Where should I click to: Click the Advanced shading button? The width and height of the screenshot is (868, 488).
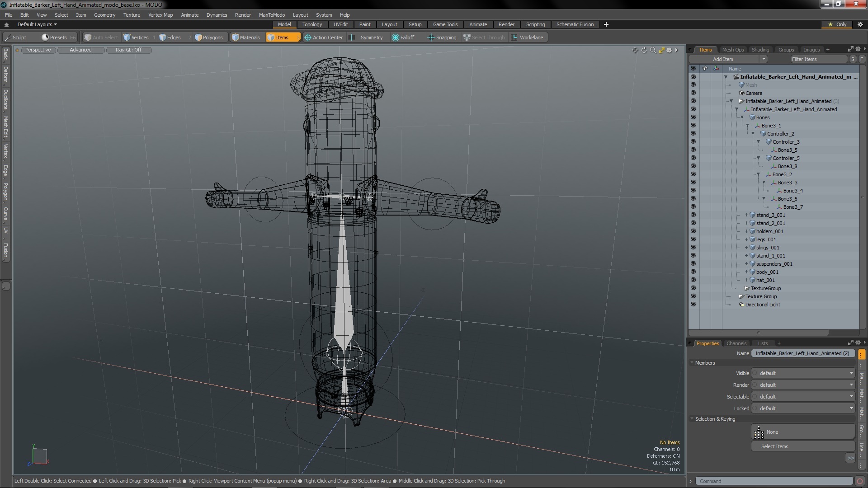[80, 50]
